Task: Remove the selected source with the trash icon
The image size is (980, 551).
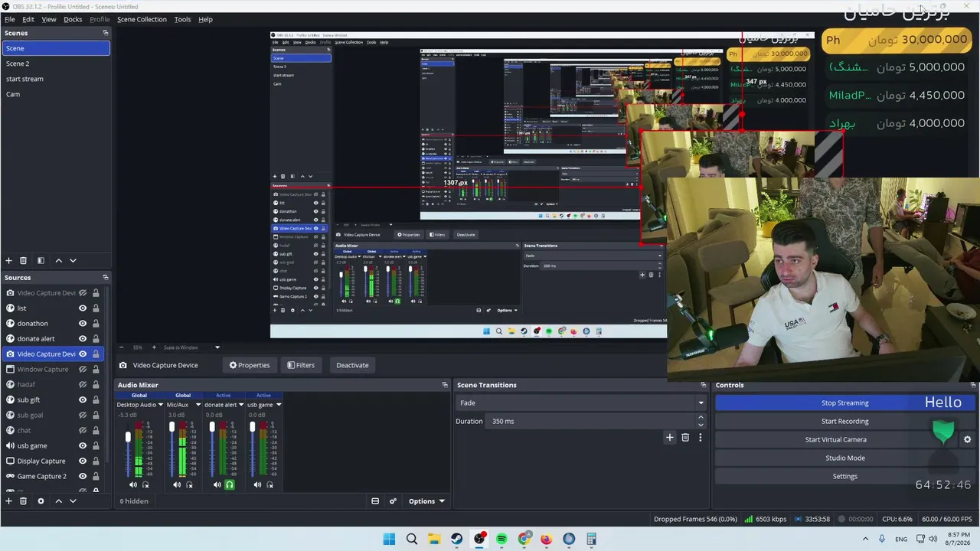Action: (x=23, y=501)
